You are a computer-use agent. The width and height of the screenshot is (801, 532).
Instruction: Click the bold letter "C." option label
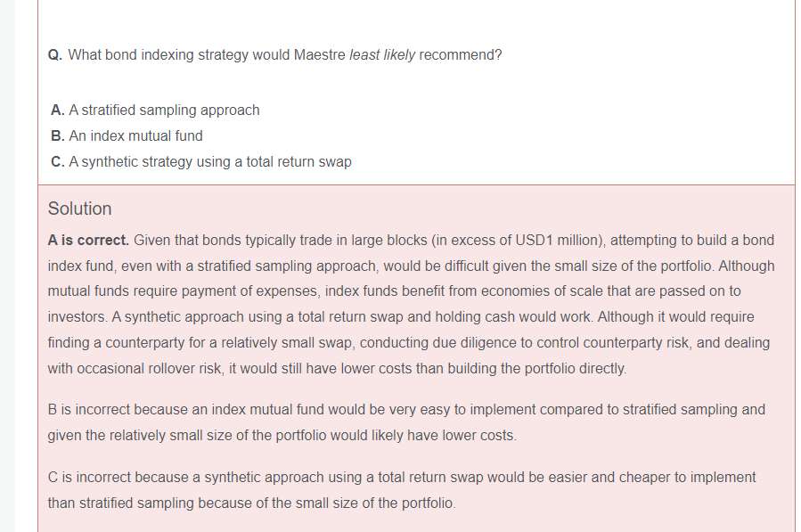tap(58, 162)
